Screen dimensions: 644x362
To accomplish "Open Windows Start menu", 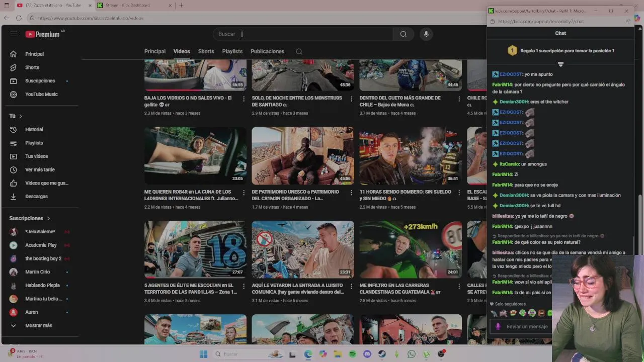I will click(x=203, y=354).
